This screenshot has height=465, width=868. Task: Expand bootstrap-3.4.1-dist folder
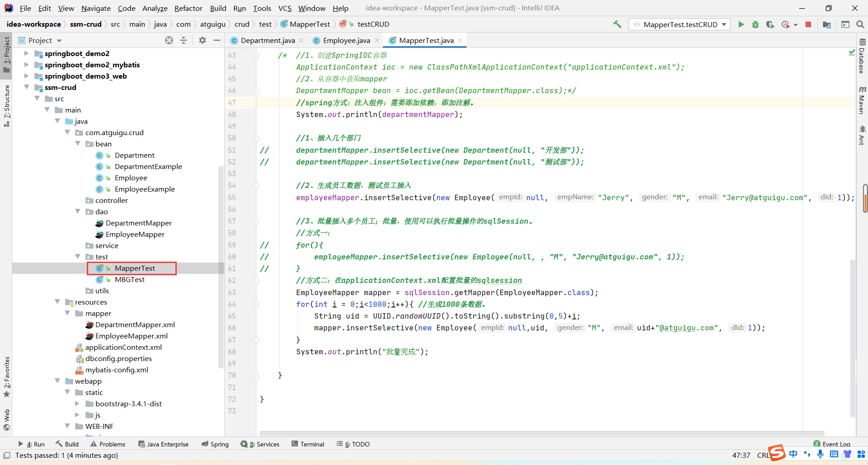click(x=78, y=404)
